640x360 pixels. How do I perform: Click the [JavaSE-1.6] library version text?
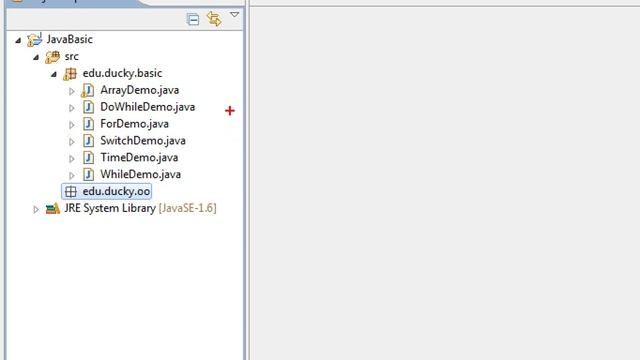pyautogui.click(x=187, y=208)
